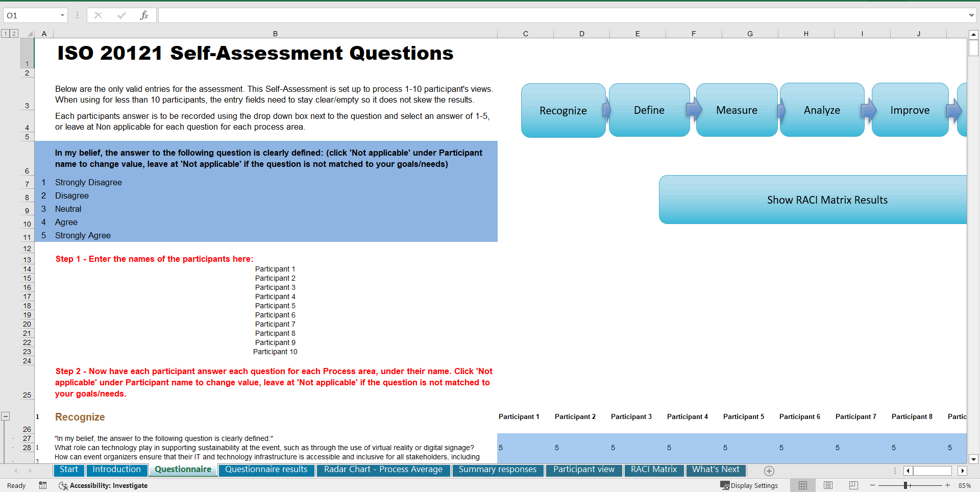Viewport: 980px width, 493px height.
Task: Click the arrow after Improve button
Action: 954,110
